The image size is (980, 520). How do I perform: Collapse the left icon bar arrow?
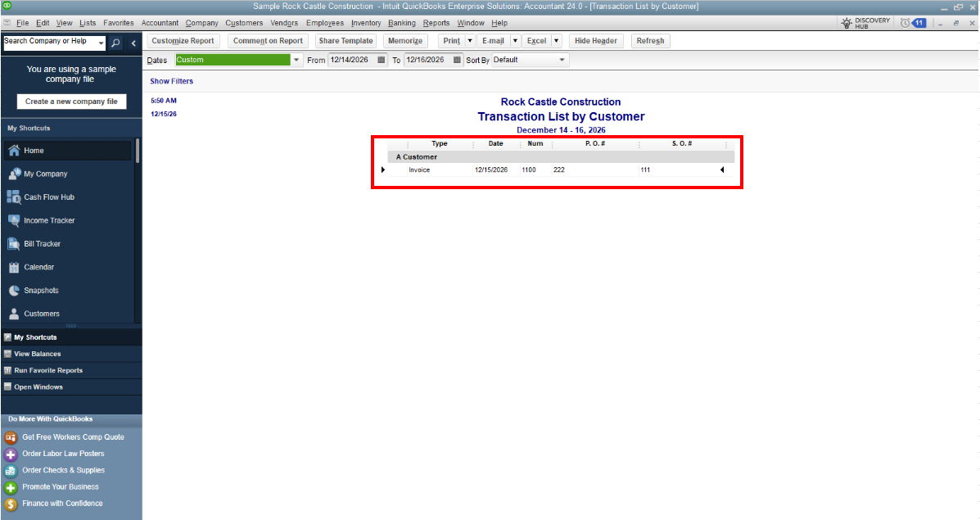coord(133,43)
